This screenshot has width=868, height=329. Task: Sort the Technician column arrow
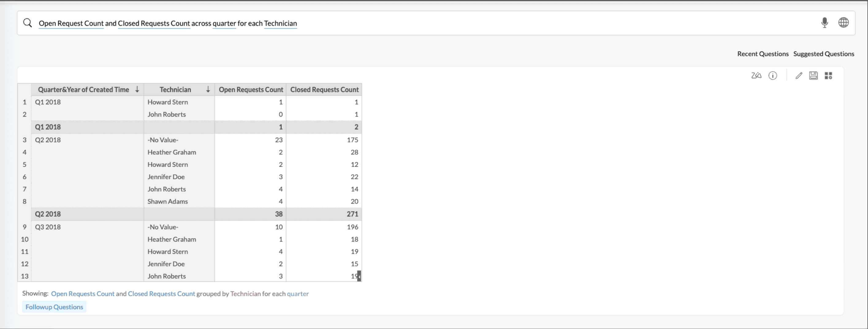[208, 89]
